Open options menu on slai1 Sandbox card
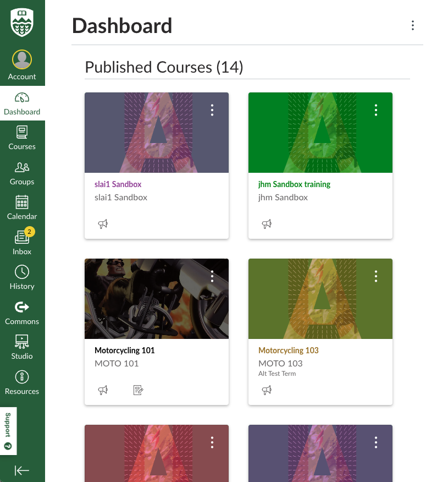This screenshot has width=448, height=482. click(x=212, y=110)
